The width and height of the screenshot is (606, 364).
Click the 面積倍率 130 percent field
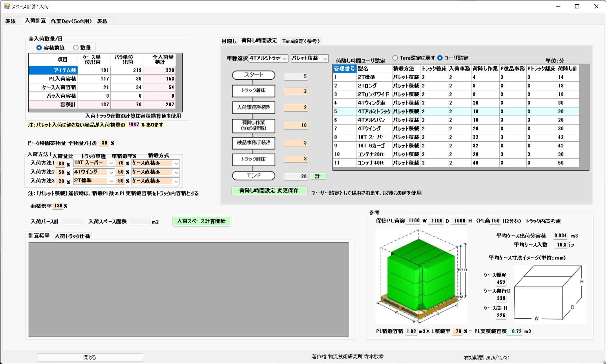pyautogui.click(x=58, y=206)
